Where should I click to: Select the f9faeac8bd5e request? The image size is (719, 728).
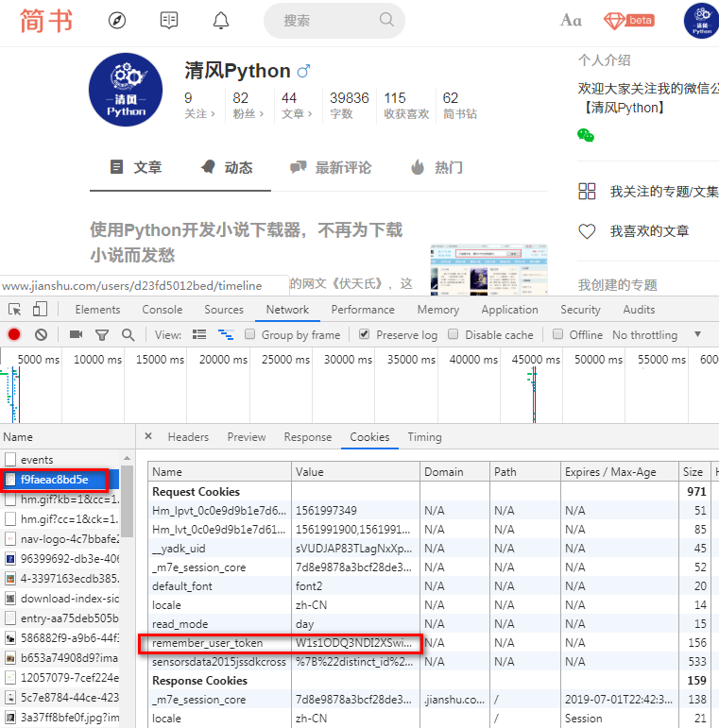(60, 480)
